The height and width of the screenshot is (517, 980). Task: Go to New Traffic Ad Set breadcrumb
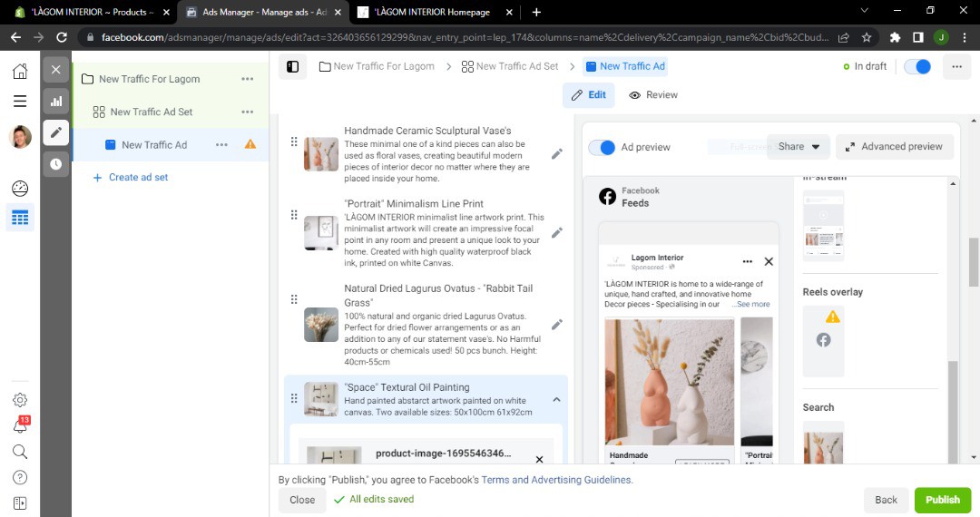[510, 66]
